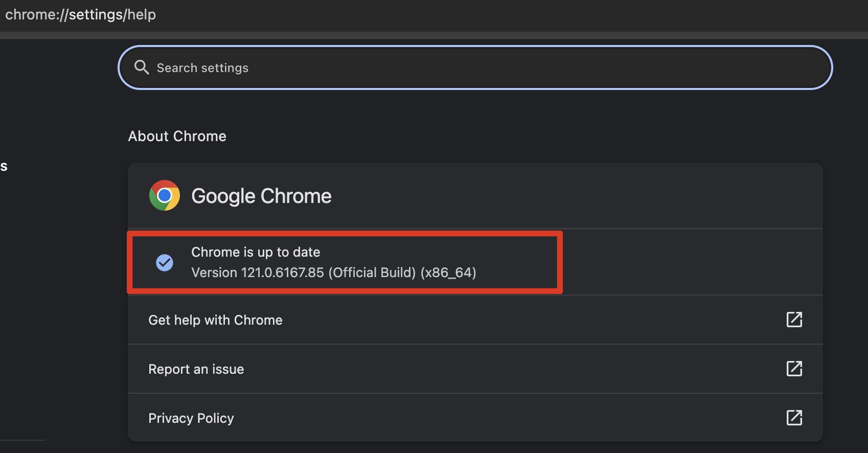
Task: Click the Google Chrome logo icon
Action: [x=164, y=195]
